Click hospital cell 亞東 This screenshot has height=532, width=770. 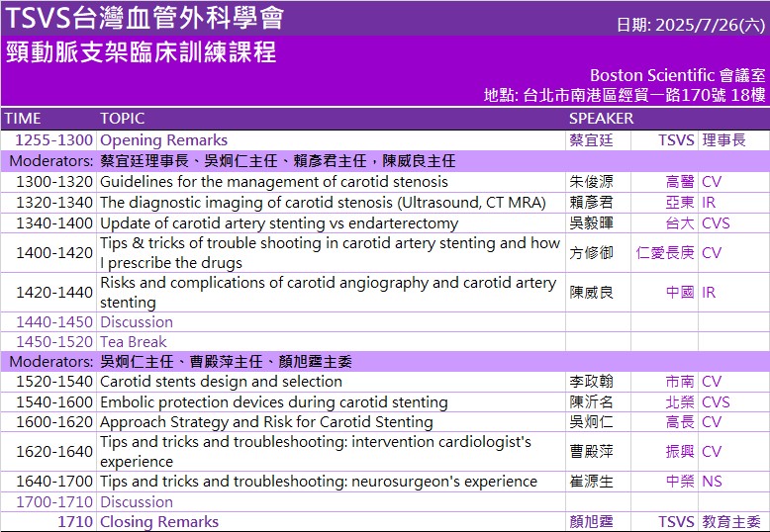[680, 203]
